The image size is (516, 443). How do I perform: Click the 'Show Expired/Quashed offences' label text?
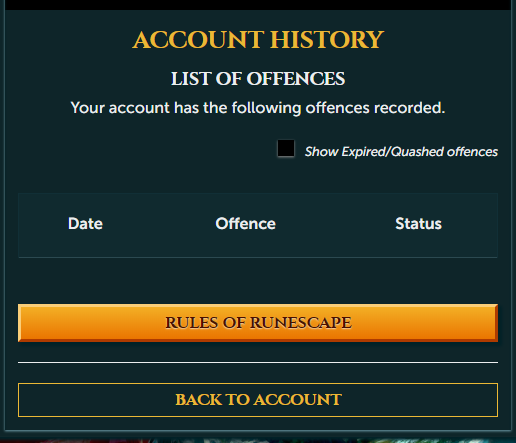[x=401, y=152]
